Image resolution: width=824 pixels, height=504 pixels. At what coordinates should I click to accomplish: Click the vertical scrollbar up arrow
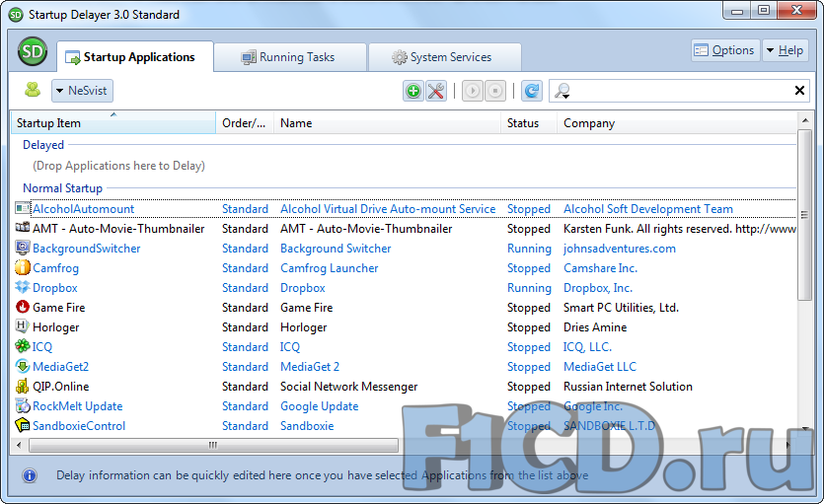tap(804, 120)
